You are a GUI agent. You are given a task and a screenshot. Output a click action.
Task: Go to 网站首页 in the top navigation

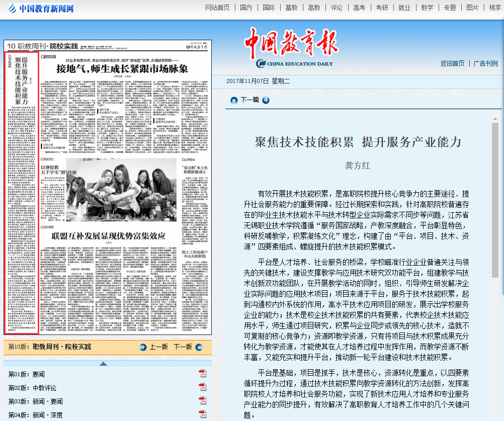point(217,8)
